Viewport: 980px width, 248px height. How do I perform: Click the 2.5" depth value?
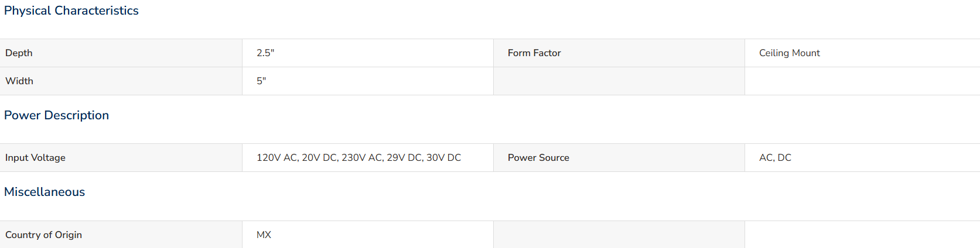tap(265, 53)
